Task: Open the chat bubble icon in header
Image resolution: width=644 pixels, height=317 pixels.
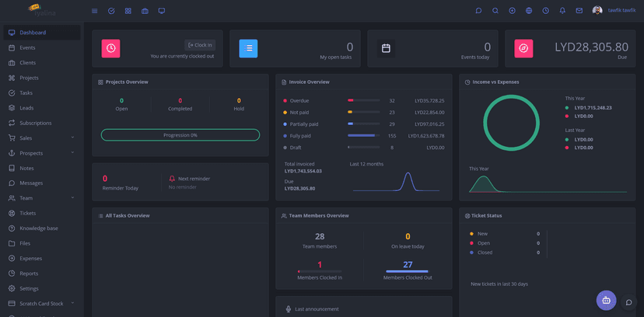Action: tap(478, 11)
